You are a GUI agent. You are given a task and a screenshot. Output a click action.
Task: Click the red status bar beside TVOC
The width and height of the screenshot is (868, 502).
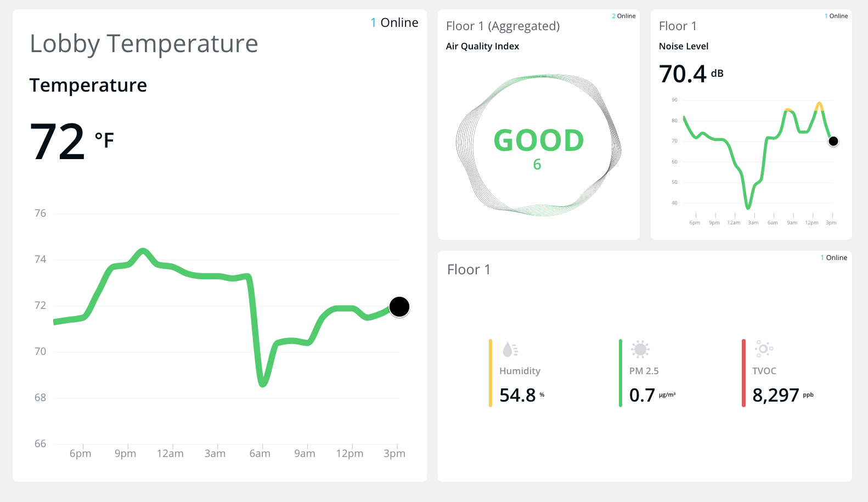pyautogui.click(x=743, y=373)
